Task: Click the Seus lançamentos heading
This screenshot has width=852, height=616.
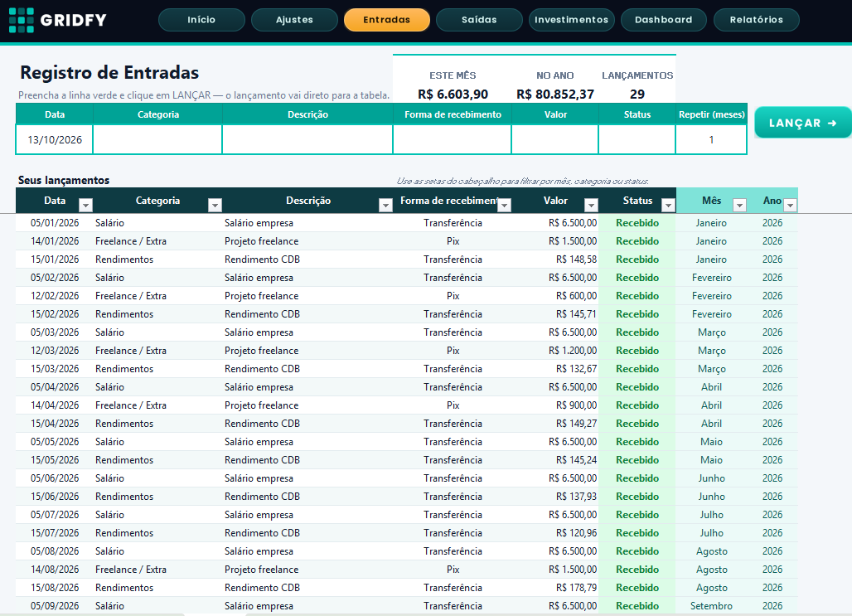Action: [x=64, y=180]
